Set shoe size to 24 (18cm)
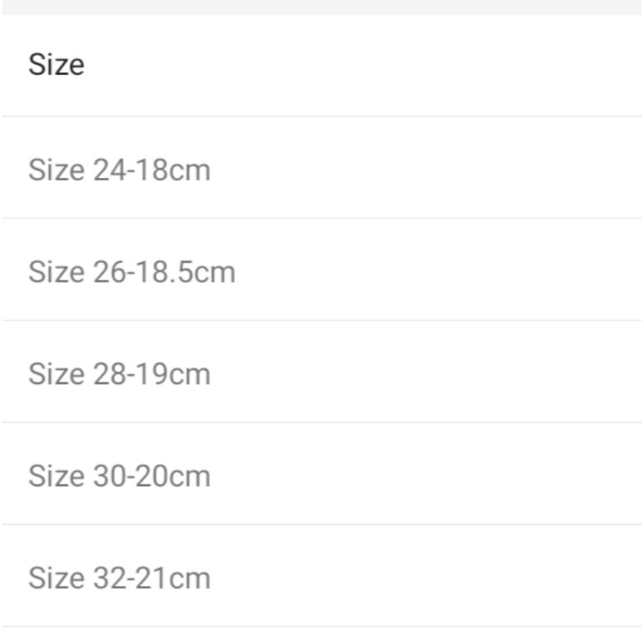This screenshot has height=644, width=644. point(119,170)
